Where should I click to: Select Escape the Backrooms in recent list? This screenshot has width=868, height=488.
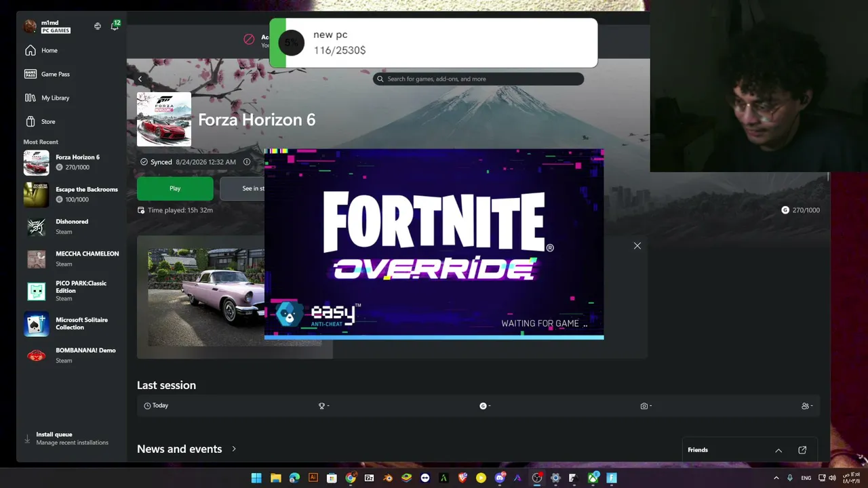pyautogui.click(x=71, y=195)
